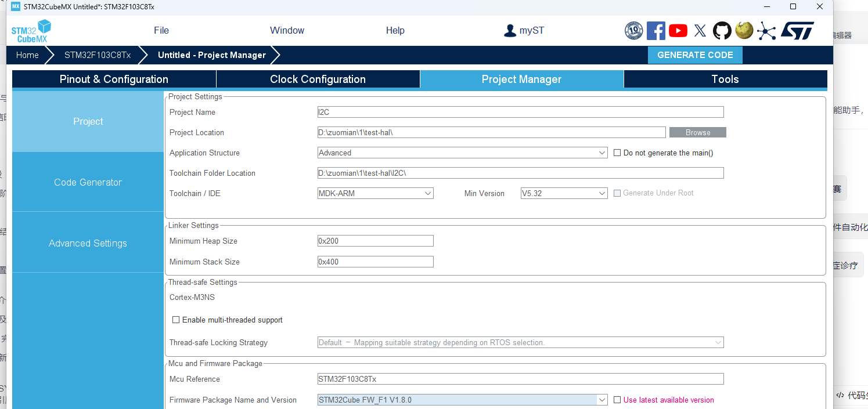
Task: Click the myST user account icon
Action: [510, 31]
